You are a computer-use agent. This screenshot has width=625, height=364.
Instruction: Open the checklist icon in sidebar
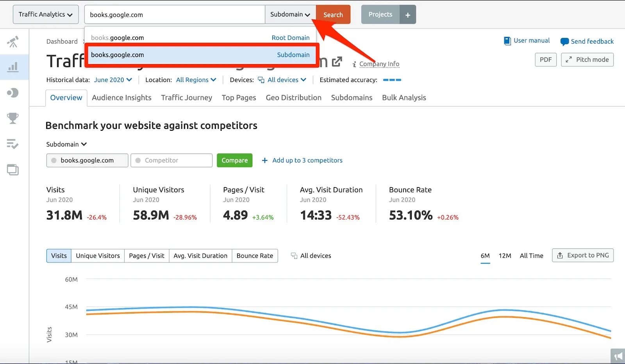pyautogui.click(x=13, y=144)
